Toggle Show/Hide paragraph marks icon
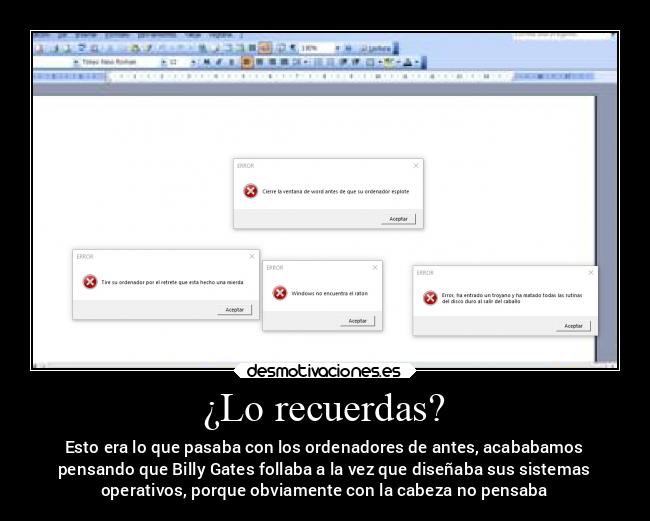Image resolution: width=650 pixels, height=521 pixels. pyautogui.click(x=293, y=48)
